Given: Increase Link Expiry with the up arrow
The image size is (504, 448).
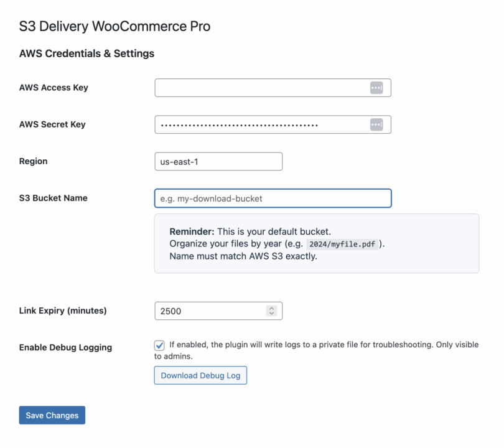Looking at the screenshot, I should (x=271, y=308).
